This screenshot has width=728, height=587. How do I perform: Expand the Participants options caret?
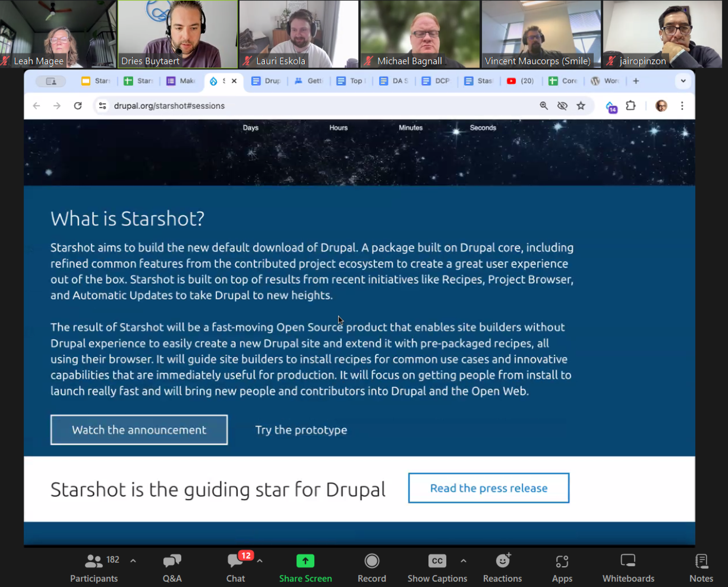point(133,560)
